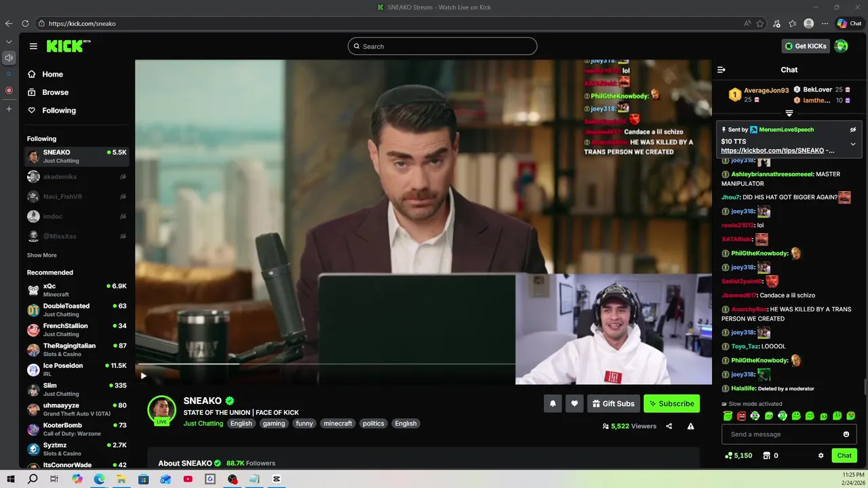Open the YouTube taskbar icon
The image size is (868, 488).
[188, 479]
